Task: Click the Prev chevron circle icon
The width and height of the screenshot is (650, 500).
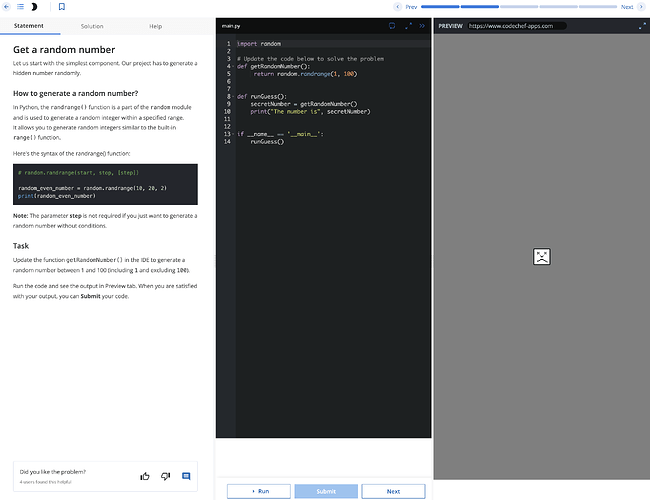Action: [x=397, y=7]
